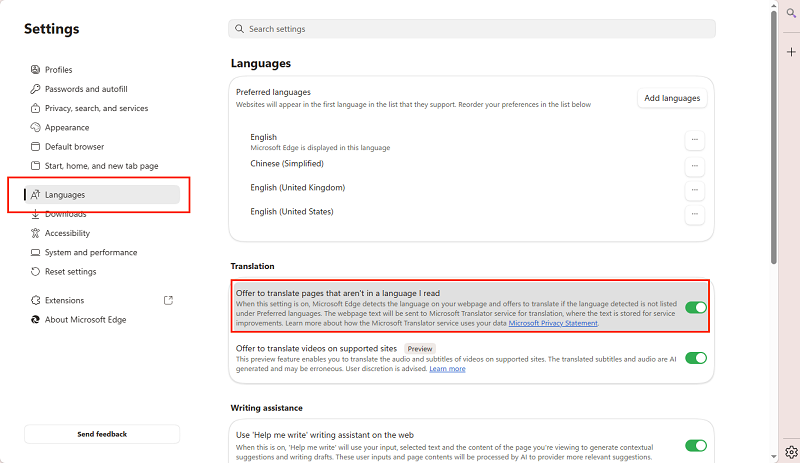The image size is (800, 463).
Task: Open the Microsoft Privacy Statement link
Action: [553, 323]
